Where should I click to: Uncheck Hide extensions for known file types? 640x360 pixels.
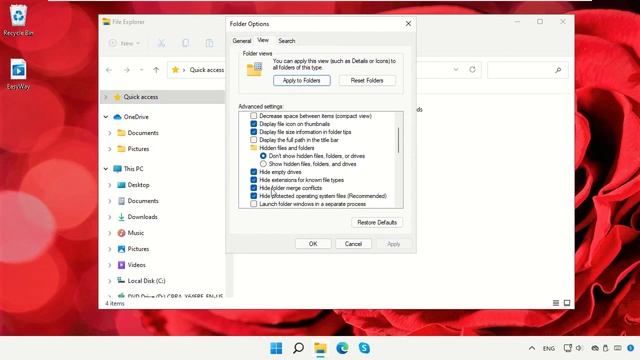[x=253, y=180]
